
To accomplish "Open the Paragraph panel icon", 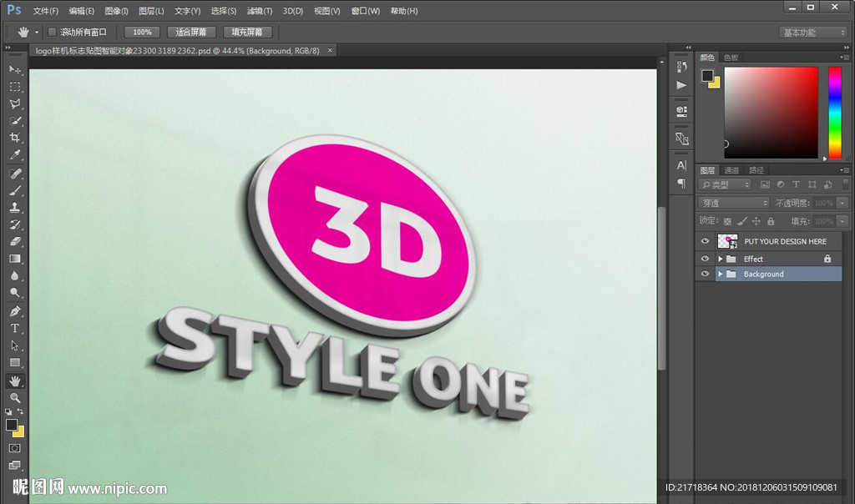I will [x=681, y=183].
